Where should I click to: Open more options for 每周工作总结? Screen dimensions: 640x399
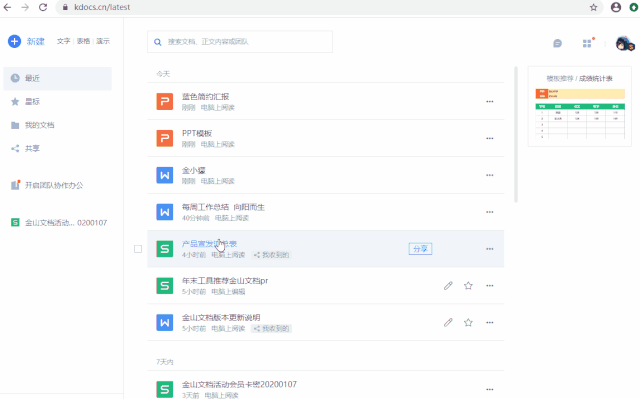click(489, 212)
